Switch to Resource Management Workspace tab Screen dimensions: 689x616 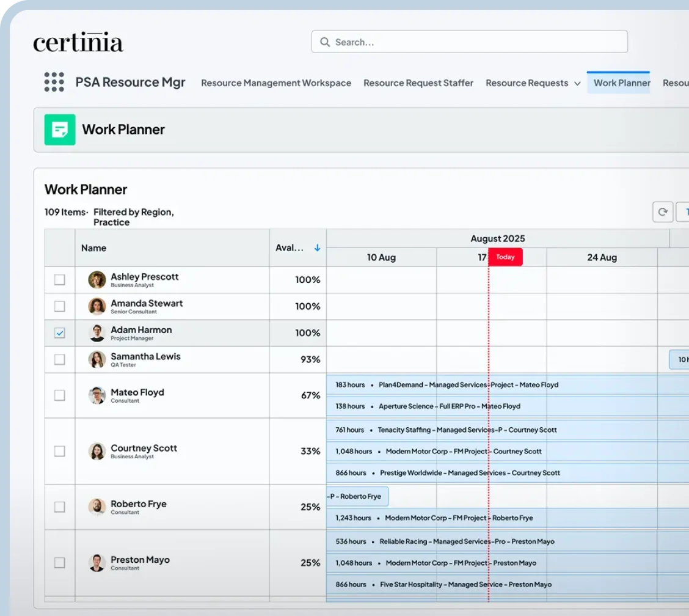tap(276, 83)
